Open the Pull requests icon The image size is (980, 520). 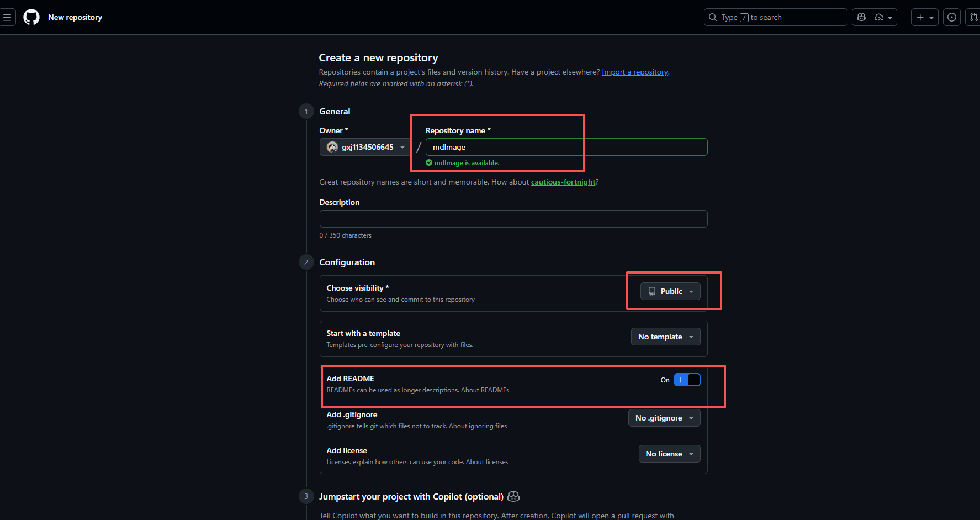pos(973,18)
